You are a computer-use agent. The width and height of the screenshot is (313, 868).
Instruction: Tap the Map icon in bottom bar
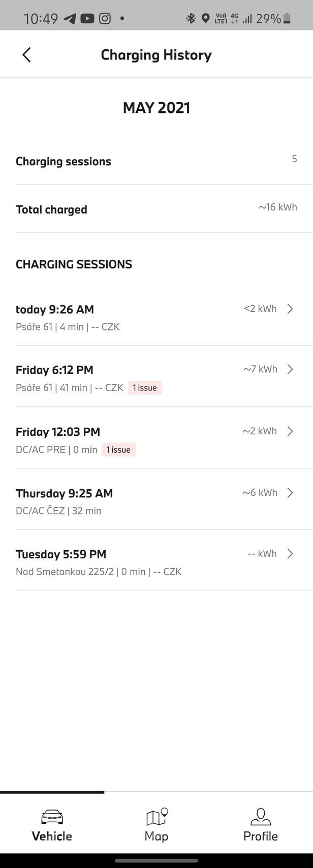(x=156, y=817)
